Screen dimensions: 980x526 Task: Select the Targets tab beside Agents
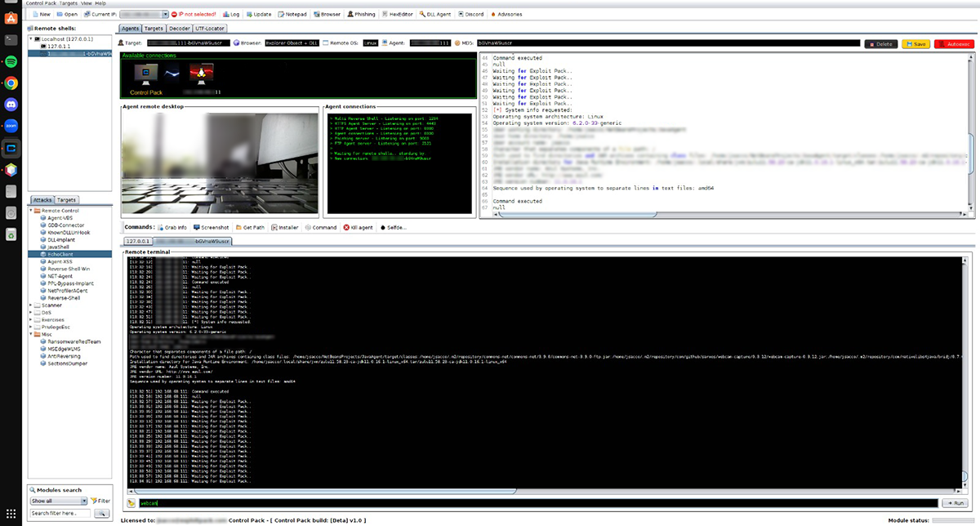click(x=154, y=29)
